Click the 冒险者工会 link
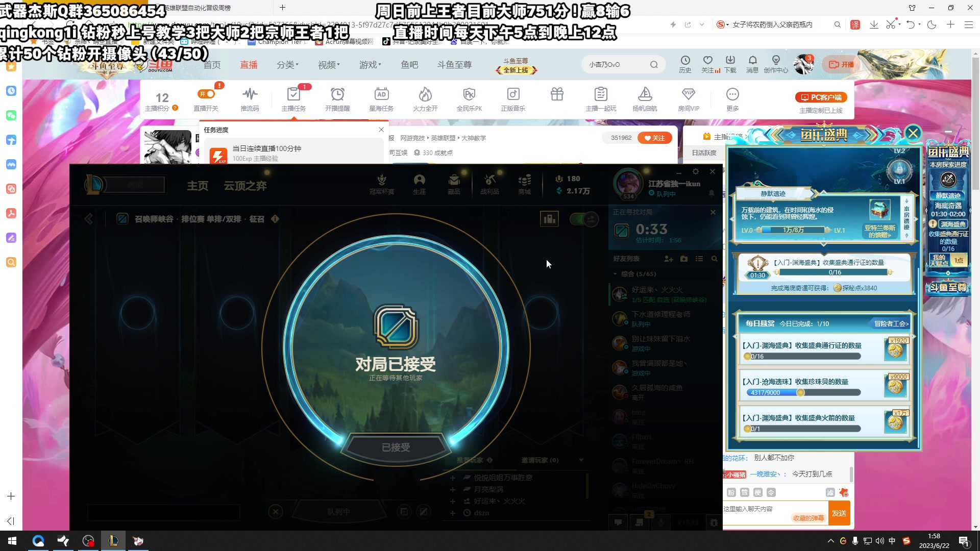Image resolution: width=980 pixels, height=551 pixels. [891, 323]
